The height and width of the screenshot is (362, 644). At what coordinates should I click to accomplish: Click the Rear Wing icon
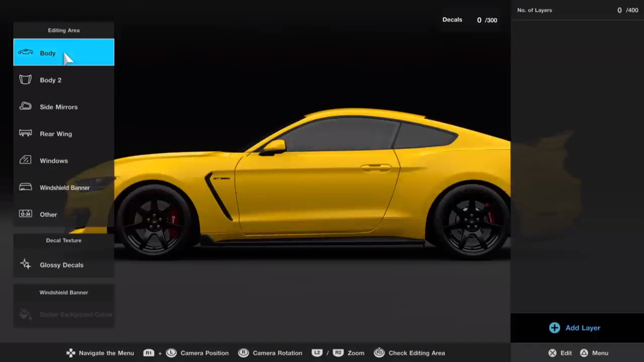25,133
